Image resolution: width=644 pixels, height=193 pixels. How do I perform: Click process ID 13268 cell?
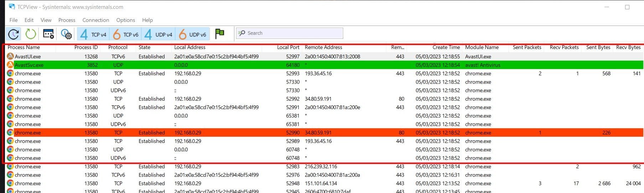click(91, 57)
